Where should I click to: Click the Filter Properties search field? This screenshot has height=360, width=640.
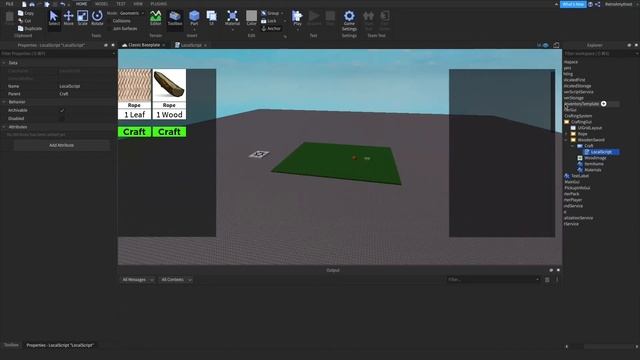[x=57, y=53]
